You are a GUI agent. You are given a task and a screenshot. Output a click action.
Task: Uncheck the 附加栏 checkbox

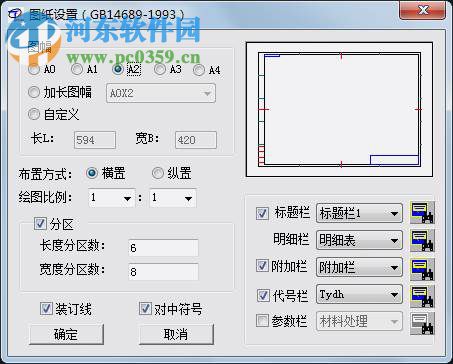262,266
